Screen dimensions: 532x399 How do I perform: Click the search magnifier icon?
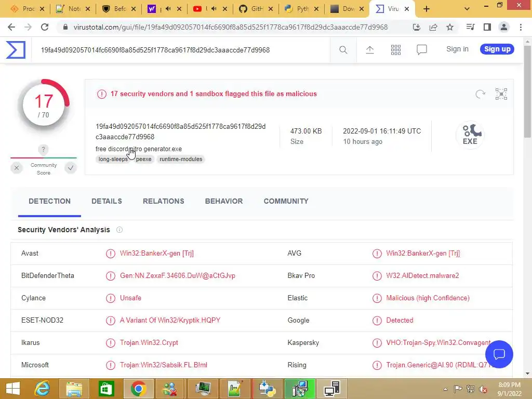pyautogui.click(x=343, y=50)
